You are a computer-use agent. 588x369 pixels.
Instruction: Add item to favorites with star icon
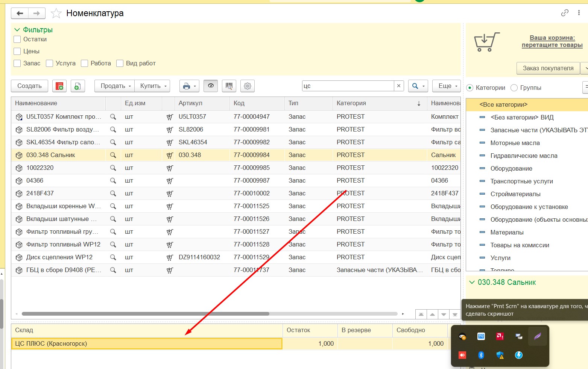point(56,14)
